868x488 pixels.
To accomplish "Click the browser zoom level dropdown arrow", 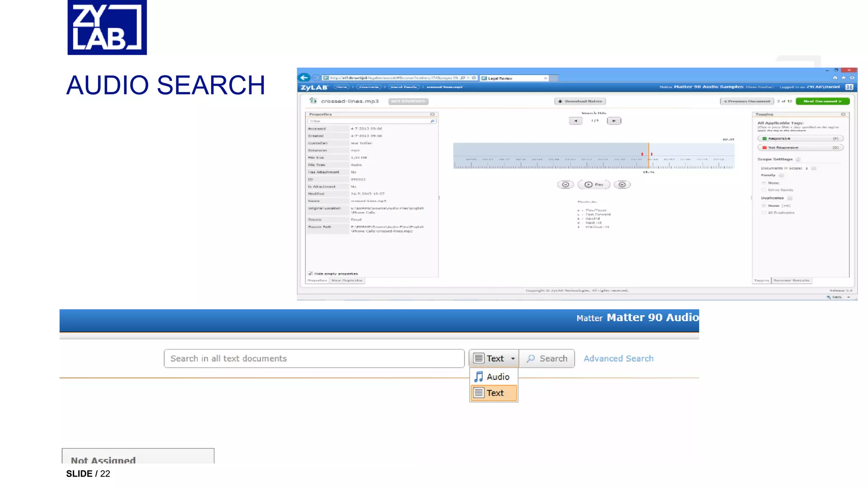I will coord(849,297).
